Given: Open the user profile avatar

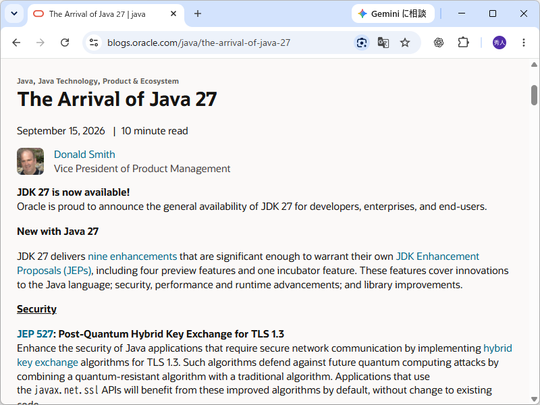Looking at the screenshot, I should [x=499, y=43].
